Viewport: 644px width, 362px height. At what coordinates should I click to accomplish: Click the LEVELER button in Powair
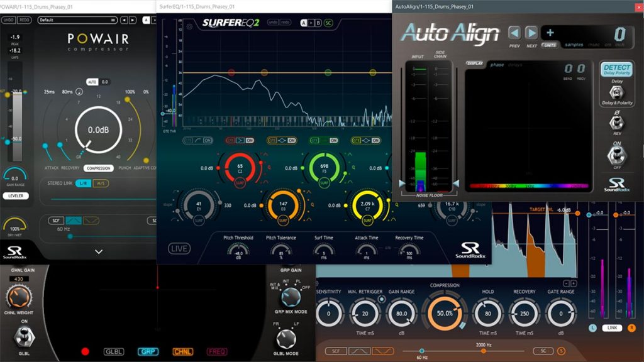16,196
